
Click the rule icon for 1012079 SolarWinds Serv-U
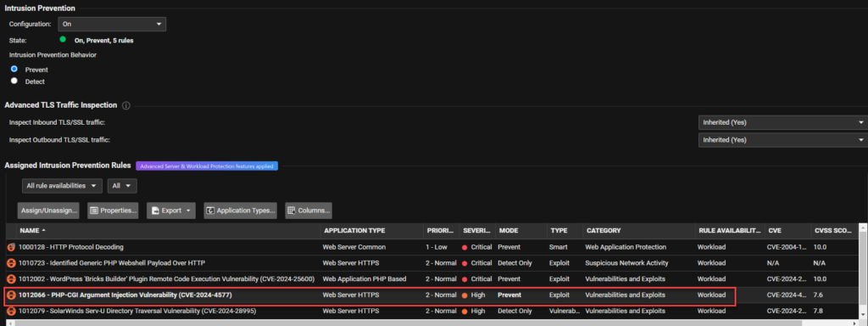pos(11,311)
